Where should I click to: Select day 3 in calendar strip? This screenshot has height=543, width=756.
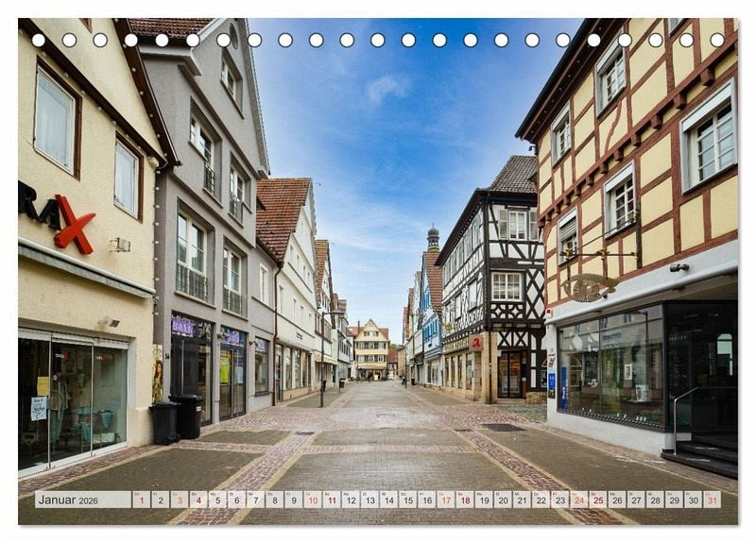[x=180, y=500]
